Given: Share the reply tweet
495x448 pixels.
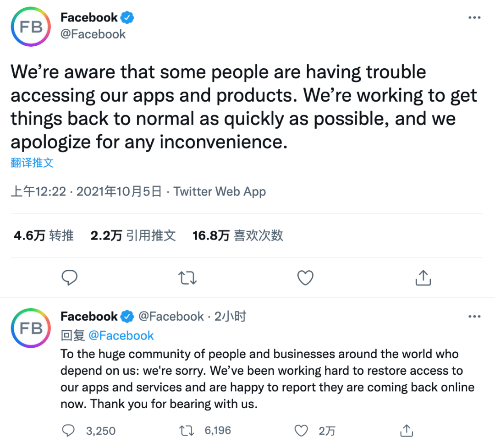Looking at the screenshot, I should coord(406,430).
